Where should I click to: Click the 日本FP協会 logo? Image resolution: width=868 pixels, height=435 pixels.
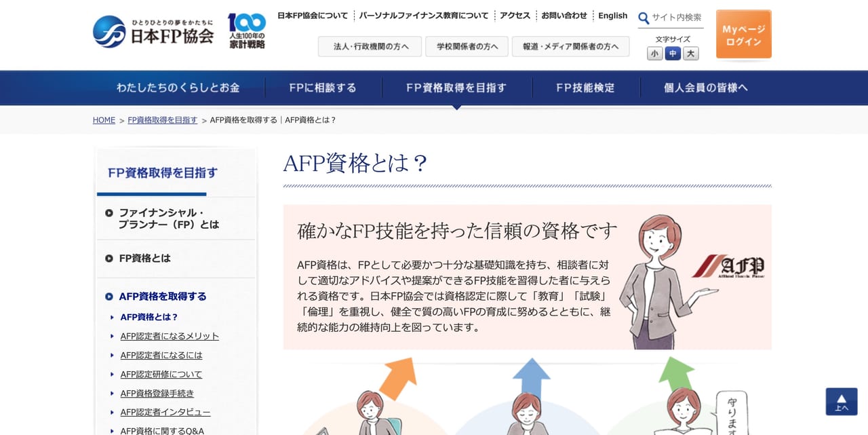[153, 31]
